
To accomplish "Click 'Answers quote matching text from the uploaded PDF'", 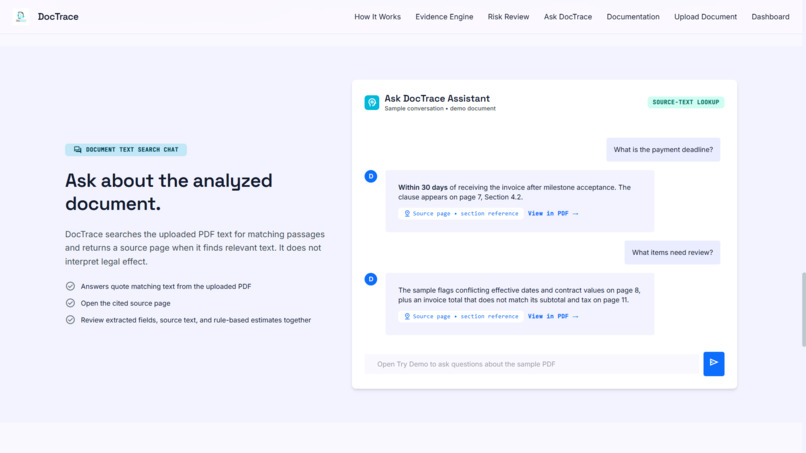I will point(166,286).
